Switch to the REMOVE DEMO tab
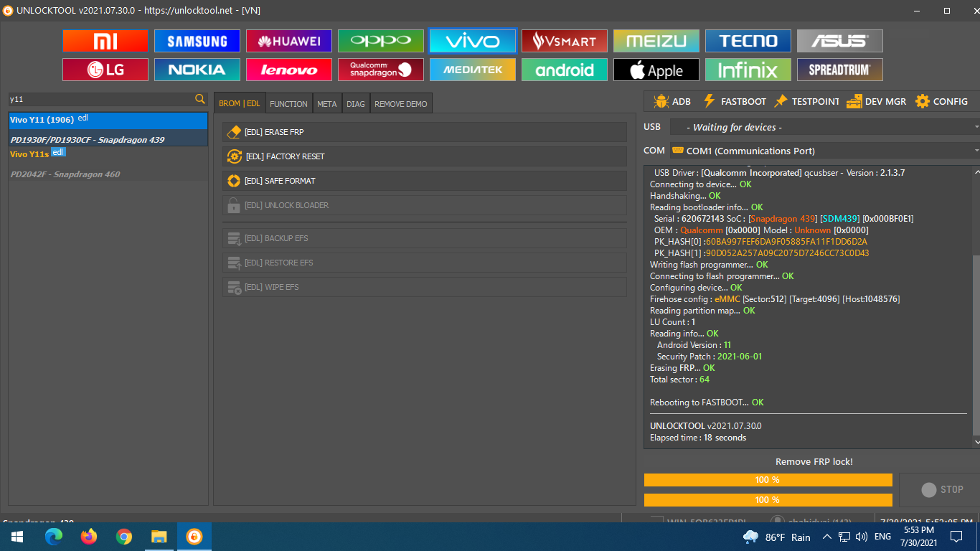The height and width of the screenshot is (551, 980). coord(401,104)
